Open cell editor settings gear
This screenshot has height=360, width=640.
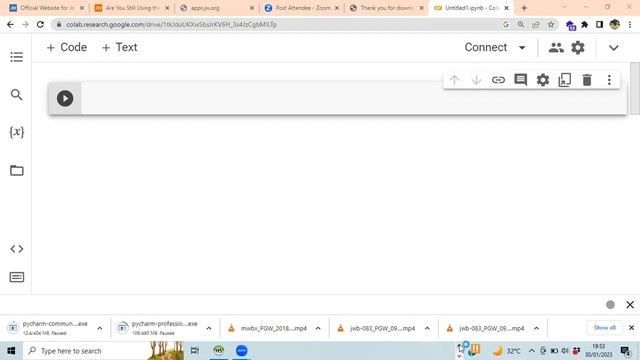pos(542,80)
